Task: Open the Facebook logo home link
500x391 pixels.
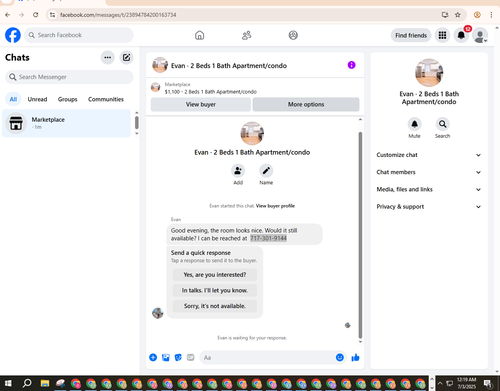Action: (13, 35)
